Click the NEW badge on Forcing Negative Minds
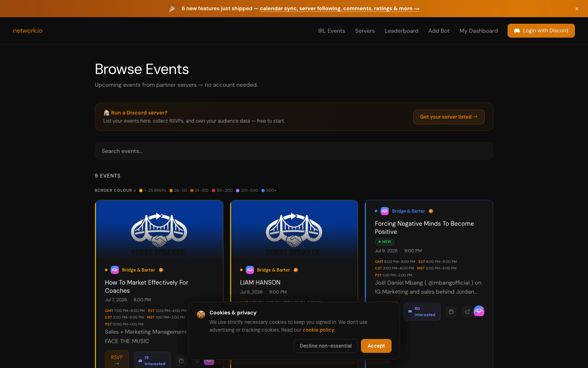 coord(385,242)
